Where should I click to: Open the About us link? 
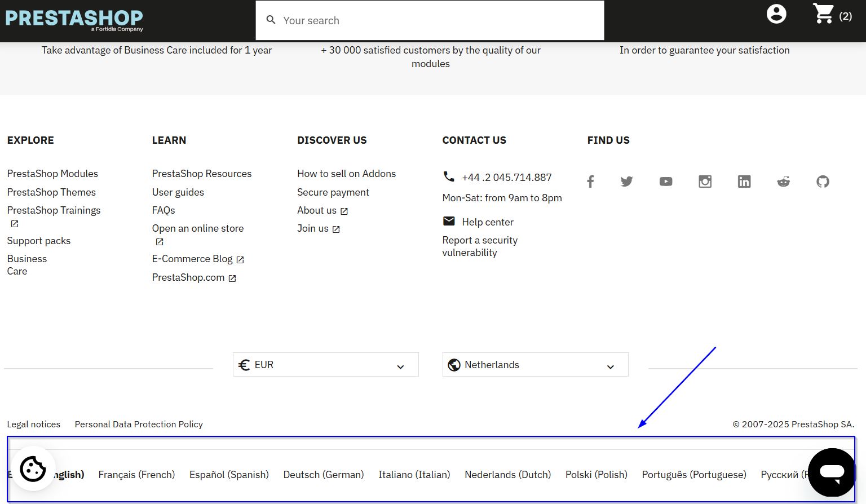[x=317, y=210]
